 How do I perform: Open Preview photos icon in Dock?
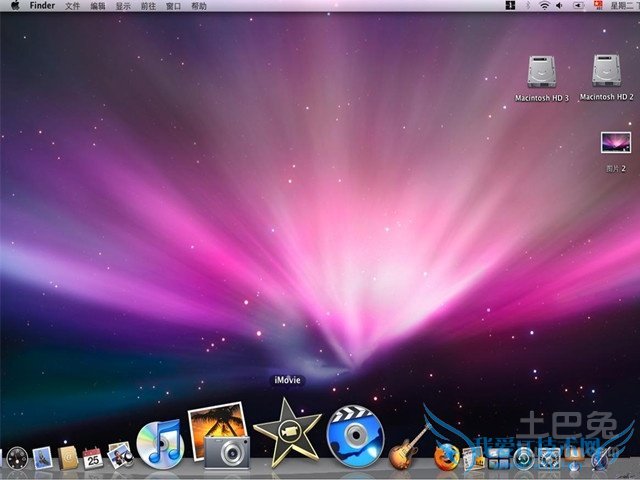click(119, 455)
